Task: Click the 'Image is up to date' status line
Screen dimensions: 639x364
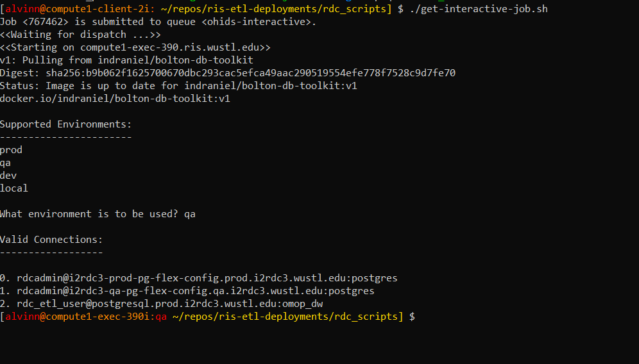Action: 178,86
